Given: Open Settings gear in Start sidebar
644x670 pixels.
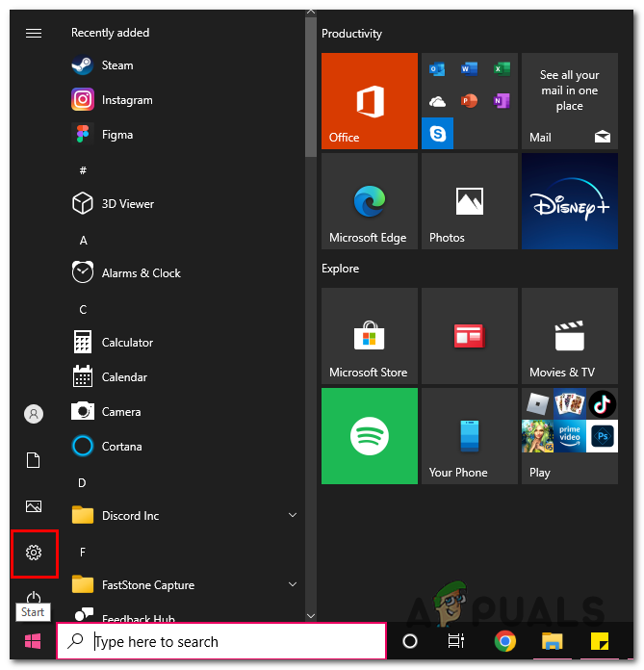Looking at the screenshot, I should click(34, 553).
